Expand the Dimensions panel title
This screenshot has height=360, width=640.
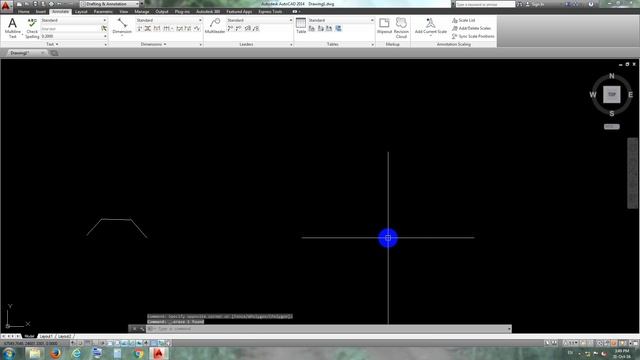[153, 44]
